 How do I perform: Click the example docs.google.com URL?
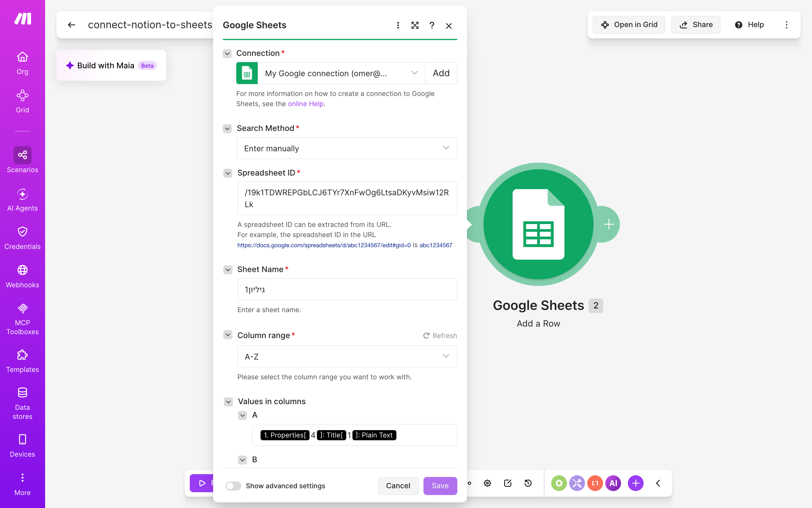324,245
